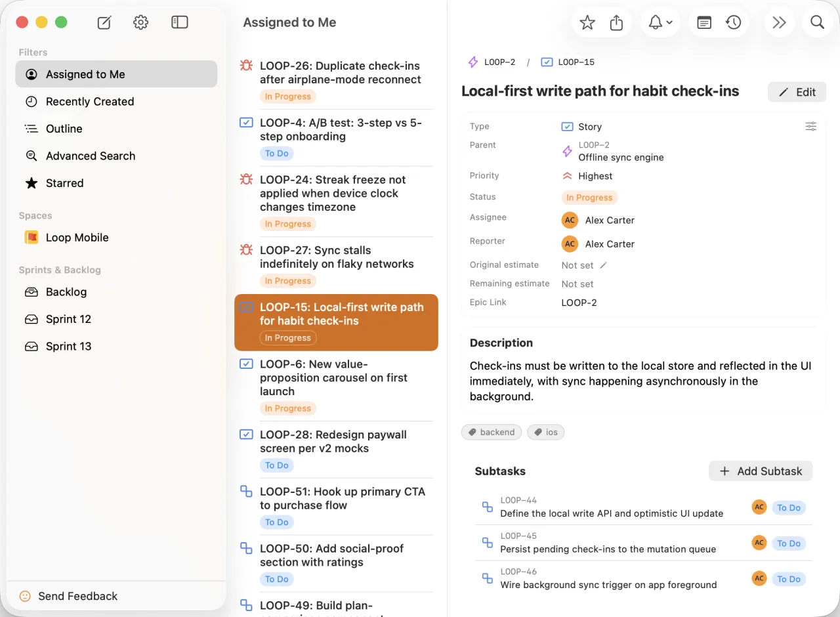
Task: Click the ios label tag
Action: [x=546, y=432]
